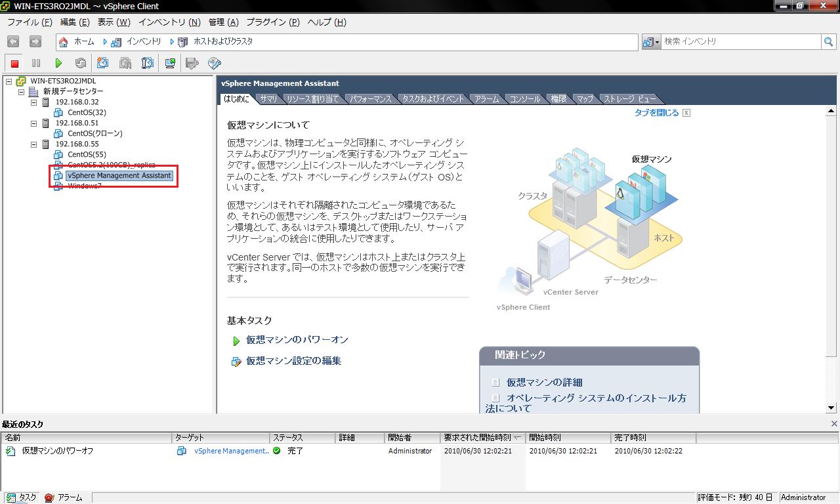Screen dimensions: 840x504
Task: Open the パフォーマンス tab
Action: pyautogui.click(x=370, y=98)
